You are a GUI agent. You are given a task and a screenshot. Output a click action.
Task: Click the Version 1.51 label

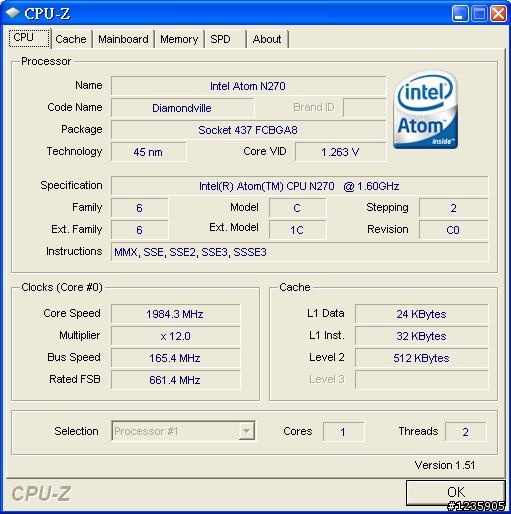(x=445, y=465)
